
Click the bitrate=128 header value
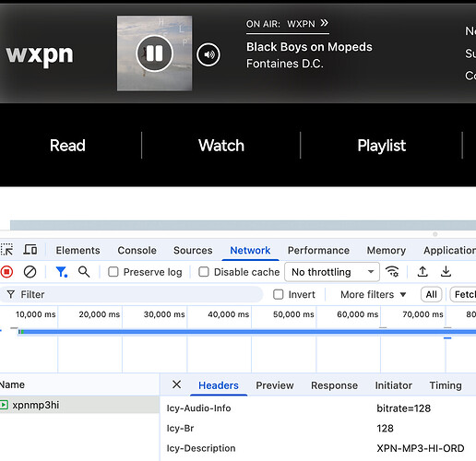(x=403, y=408)
